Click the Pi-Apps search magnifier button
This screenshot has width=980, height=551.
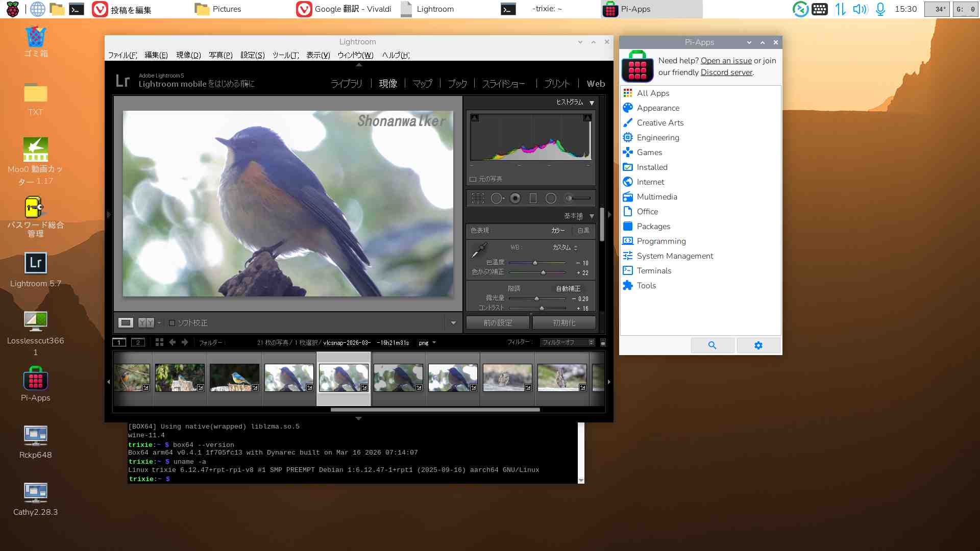click(x=712, y=345)
